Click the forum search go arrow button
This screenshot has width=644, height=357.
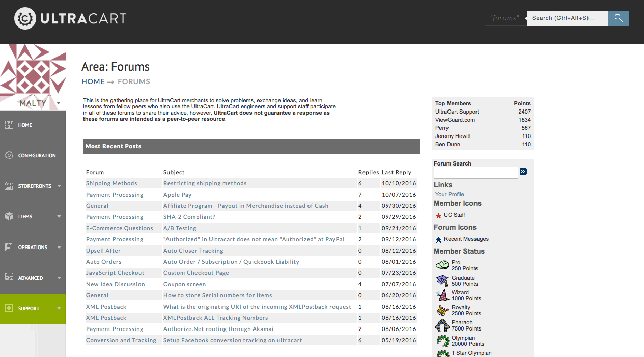point(523,172)
